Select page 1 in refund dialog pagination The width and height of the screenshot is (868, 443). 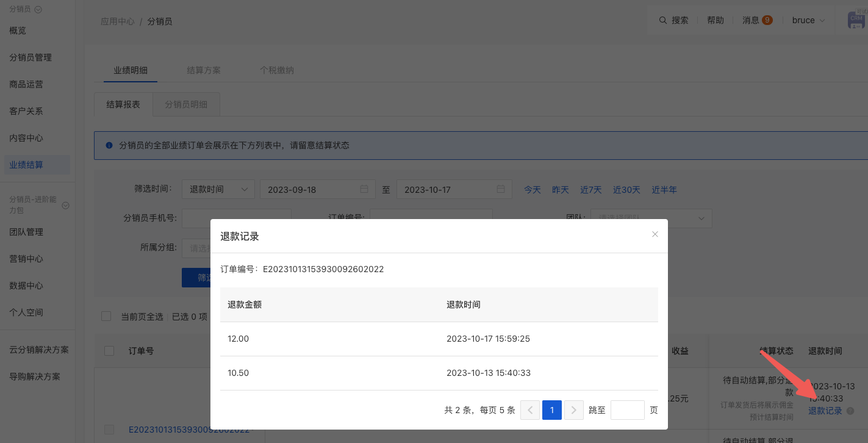[x=552, y=410]
